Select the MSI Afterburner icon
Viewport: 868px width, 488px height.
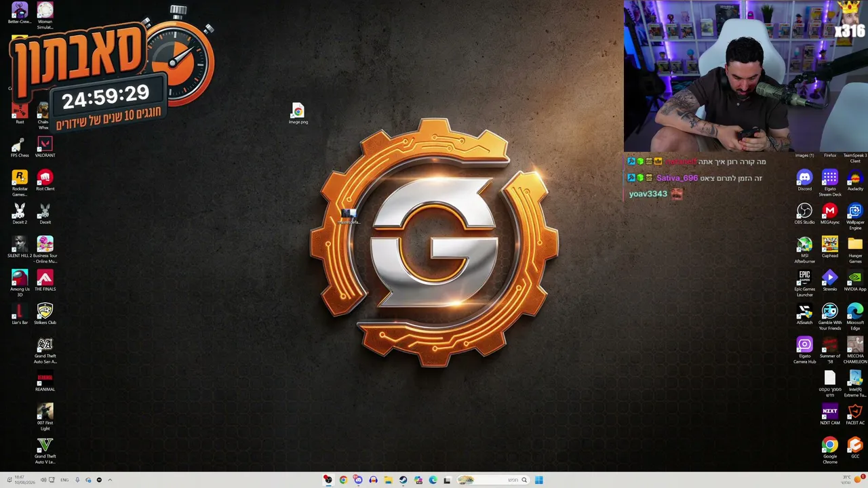pos(804,249)
